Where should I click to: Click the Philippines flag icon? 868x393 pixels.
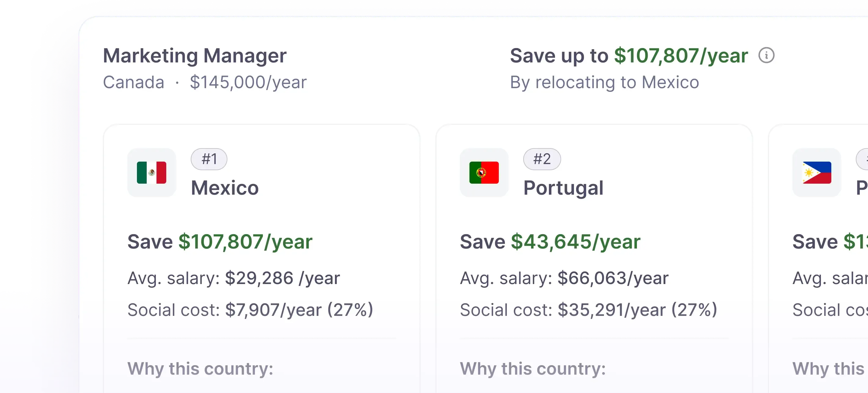coord(816,173)
